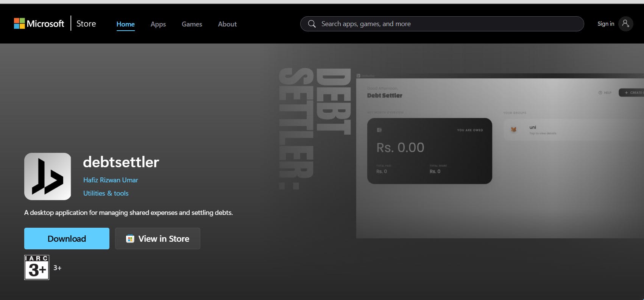Click the IARC 3+ rating badge
This screenshot has width=644, height=300.
tap(37, 267)
